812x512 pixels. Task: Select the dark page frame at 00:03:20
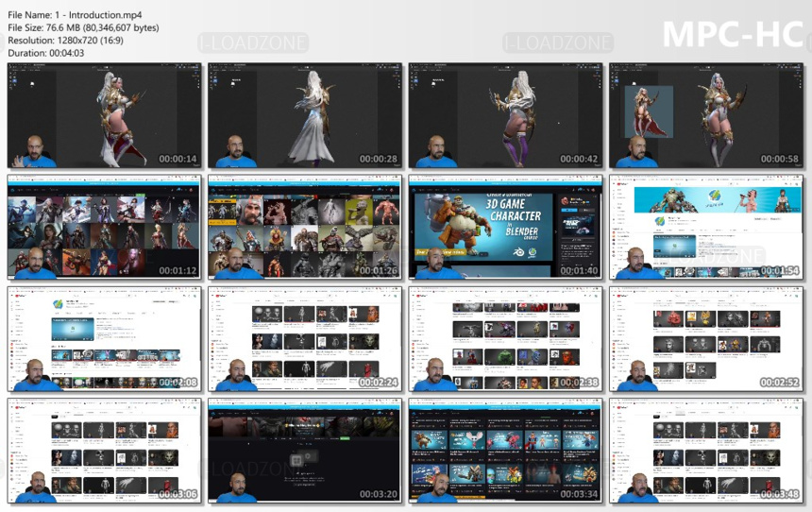coord(305,451)
